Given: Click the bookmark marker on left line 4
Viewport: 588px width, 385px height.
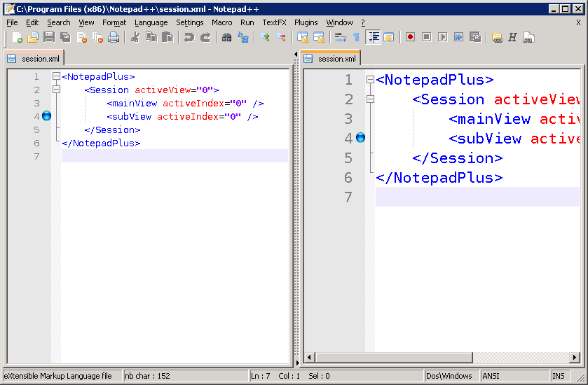Looking at the screenshot, I should 46,116.
